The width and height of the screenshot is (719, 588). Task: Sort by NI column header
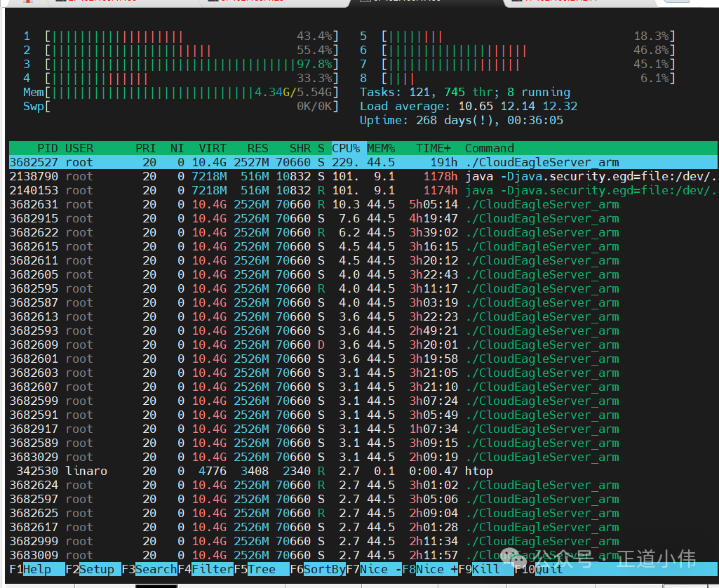click(177, 148)
